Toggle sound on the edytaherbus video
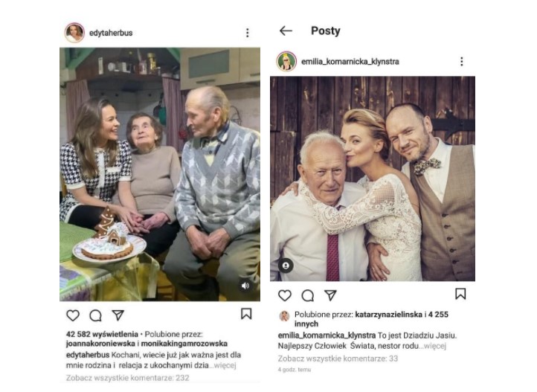The image size is (537, 392). (x=245, y=285)
